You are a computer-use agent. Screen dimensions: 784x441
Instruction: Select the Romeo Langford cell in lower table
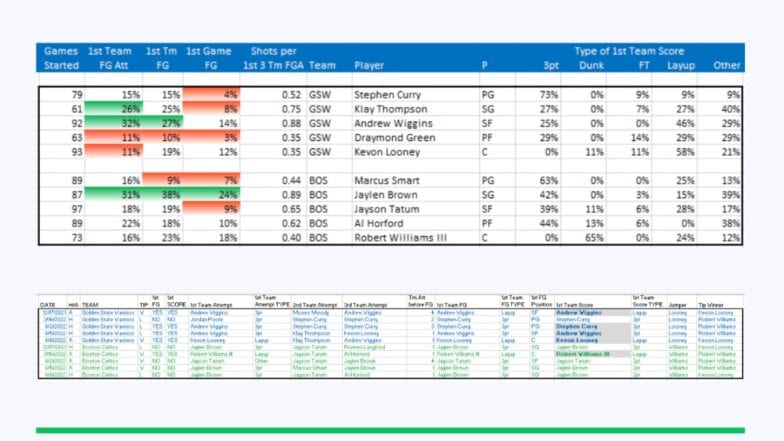point(364,347)
